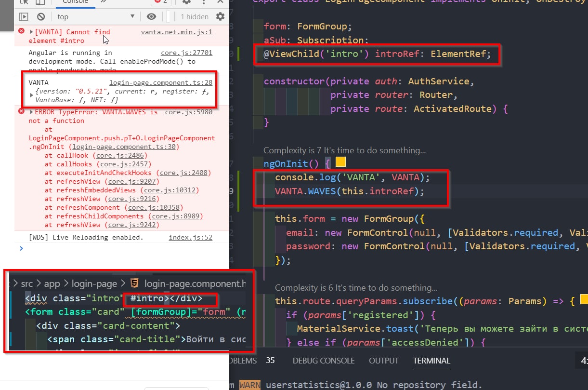The image size is (588, 390).
Task: Open core.js:8989 refreshChildComponents link
Action: [175, 216]
